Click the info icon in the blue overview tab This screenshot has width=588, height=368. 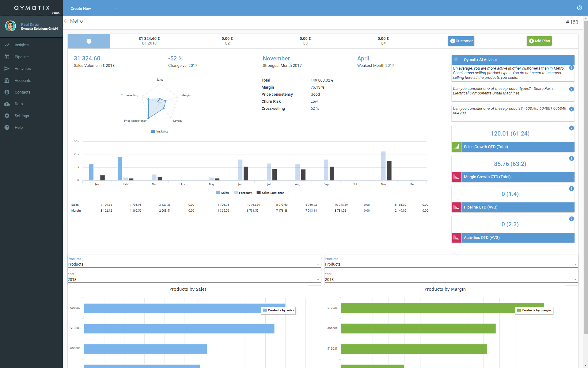(x=89, y=41)
